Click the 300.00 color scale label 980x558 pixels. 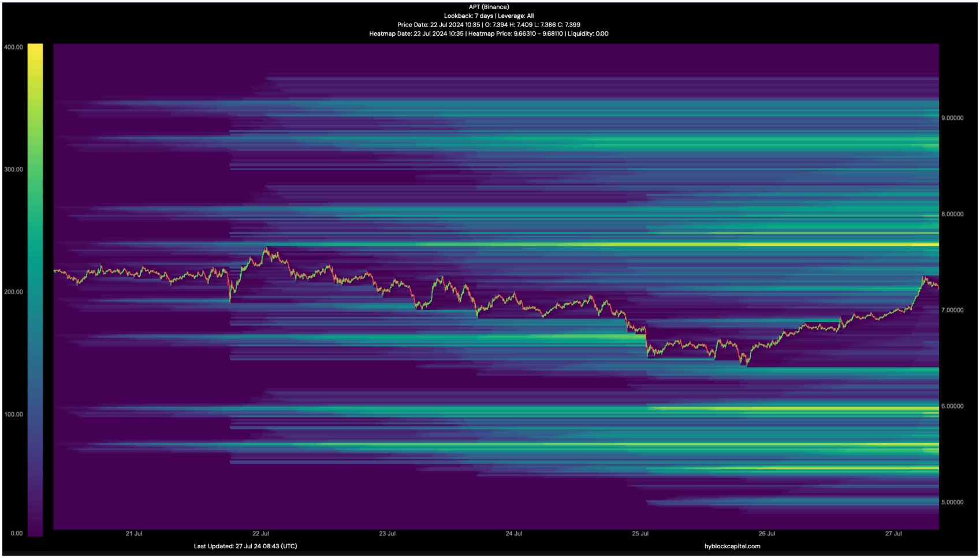tap(13, 170)
